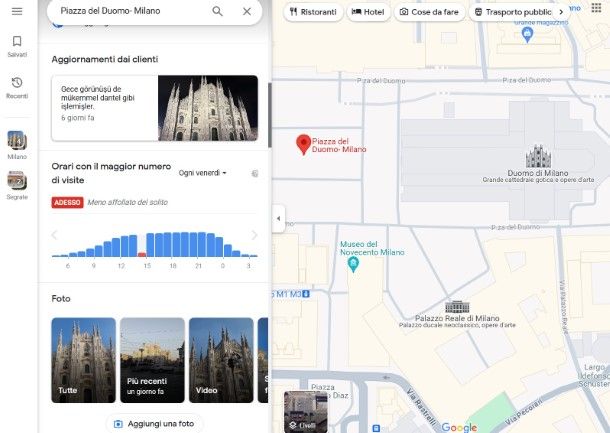Click the blue shop marker at the top of the map
The height and width of the screenshot is (433, 610).
(x=527, y=35)
